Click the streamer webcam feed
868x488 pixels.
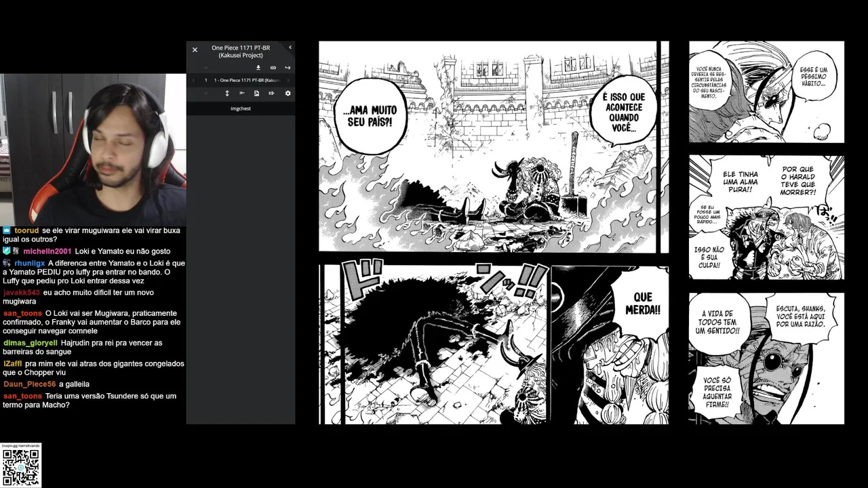93,149
